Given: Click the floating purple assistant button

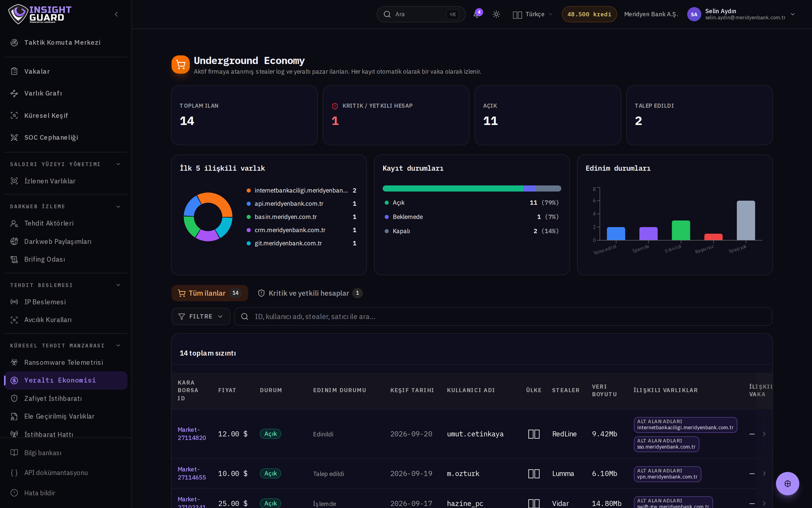Looking at the screenshot, I should coord(788,484).
